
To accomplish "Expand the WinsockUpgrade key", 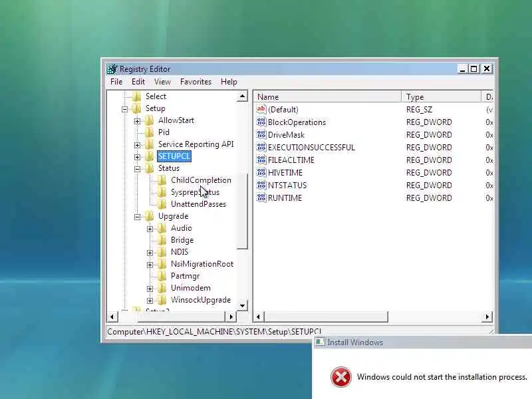I will pyautogui.click(x=150, y=301).
